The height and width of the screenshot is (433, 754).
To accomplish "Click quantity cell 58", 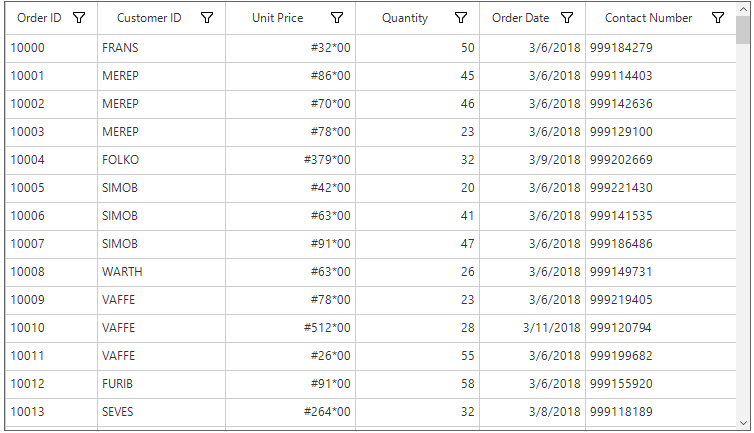I will 417,383.
